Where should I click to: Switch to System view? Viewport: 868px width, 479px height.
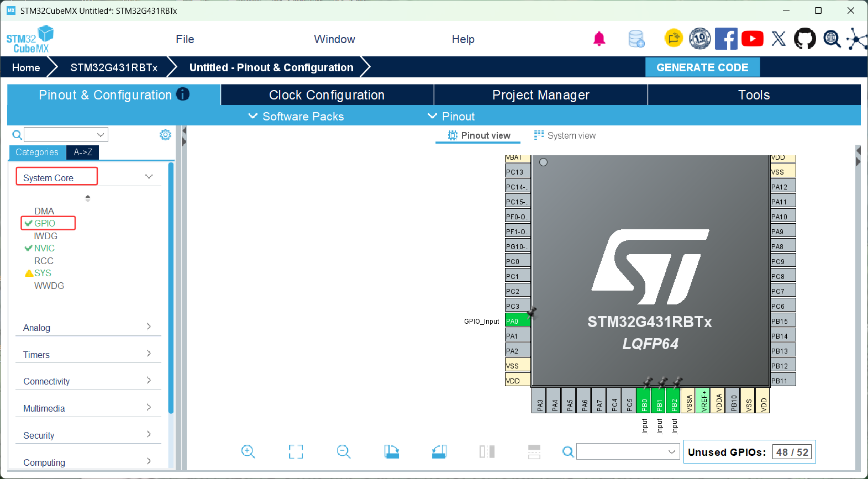pos(565,135)
